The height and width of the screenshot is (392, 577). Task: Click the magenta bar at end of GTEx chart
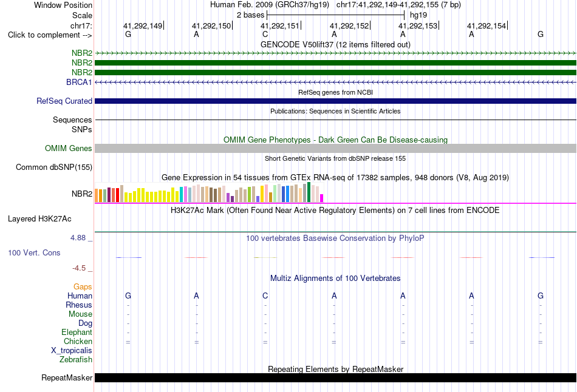point(322,198)
